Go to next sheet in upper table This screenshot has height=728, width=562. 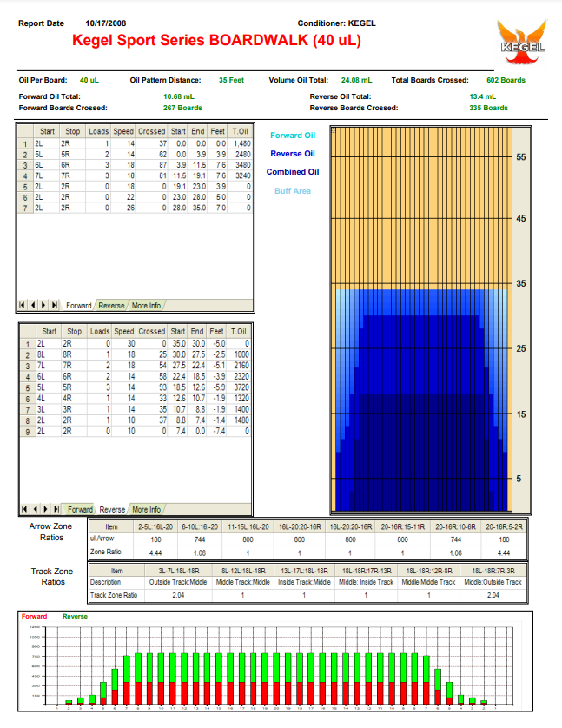[x=44, y=306]
